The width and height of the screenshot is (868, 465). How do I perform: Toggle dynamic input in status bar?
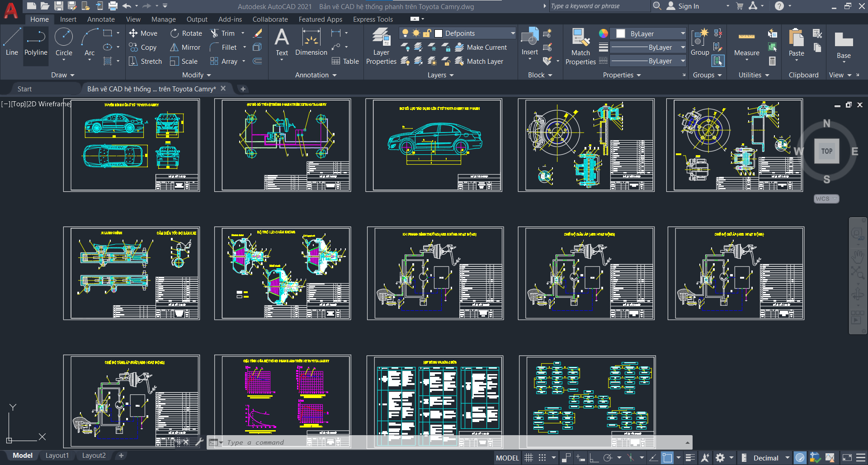click(580, 458)
